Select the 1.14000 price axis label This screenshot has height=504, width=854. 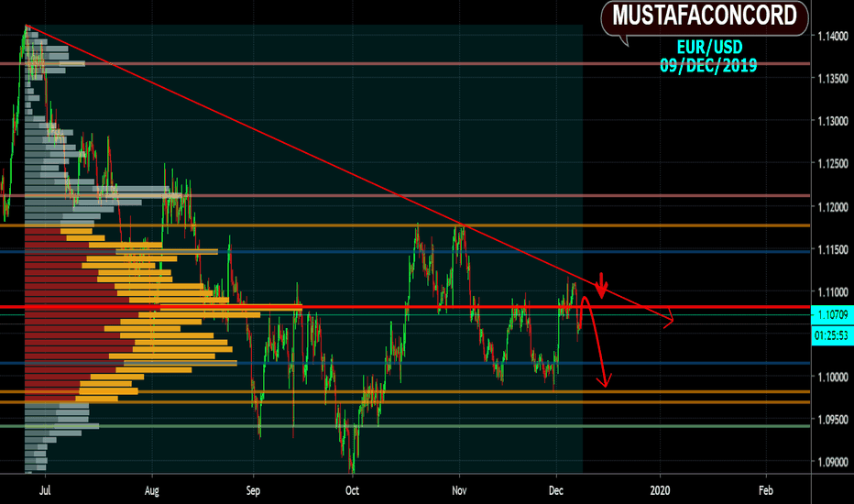(833, 36)
